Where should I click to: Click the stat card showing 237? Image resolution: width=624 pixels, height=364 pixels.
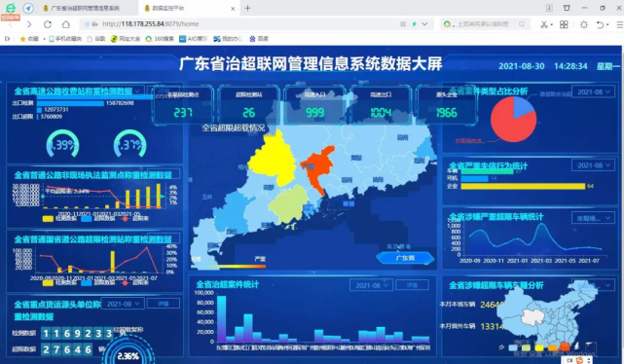click(x=183, y=105)
